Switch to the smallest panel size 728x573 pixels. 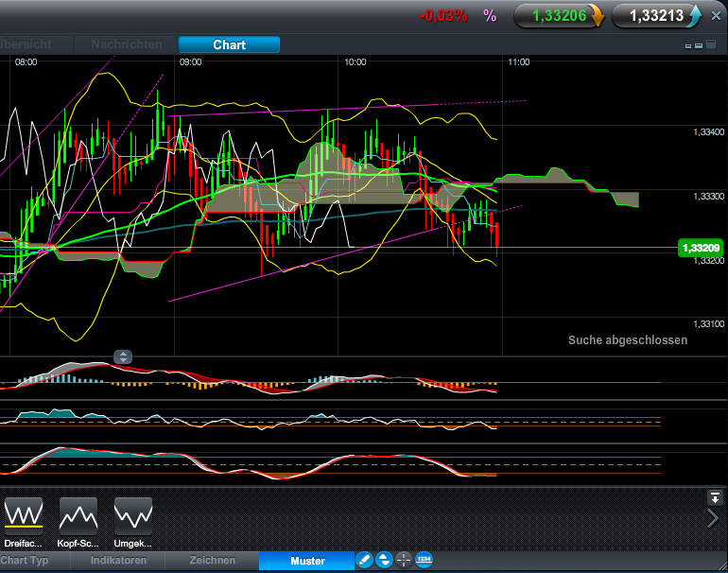click(x=687, y=45)
